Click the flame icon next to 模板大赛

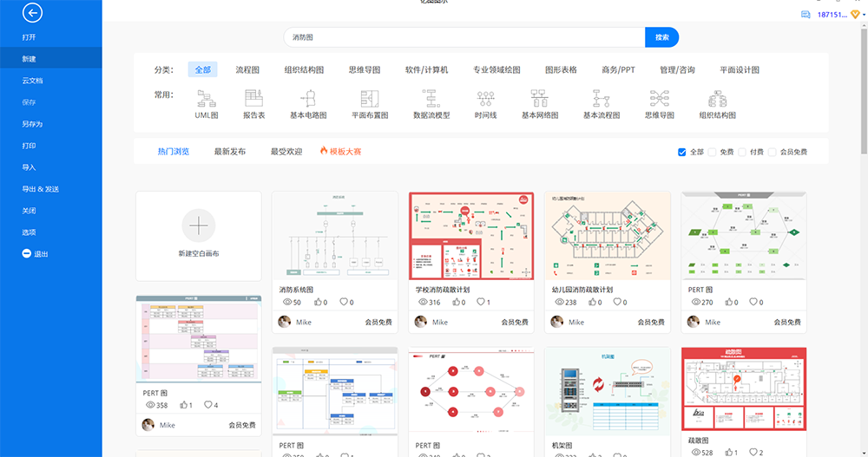[x=324, y=151]
